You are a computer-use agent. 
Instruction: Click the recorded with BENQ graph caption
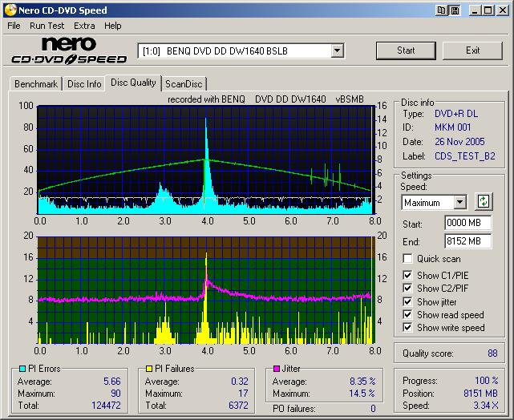pyautogui.click(x=265, y=99)
